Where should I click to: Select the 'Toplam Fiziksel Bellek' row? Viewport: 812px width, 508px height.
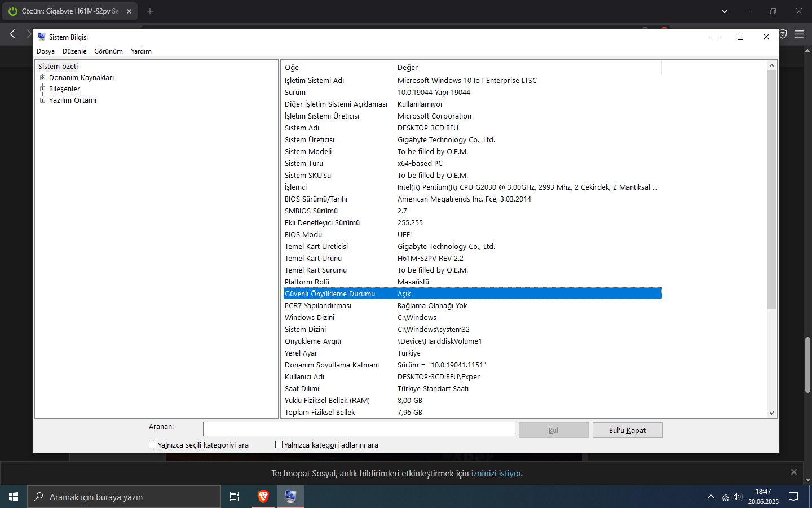point(473,412)
